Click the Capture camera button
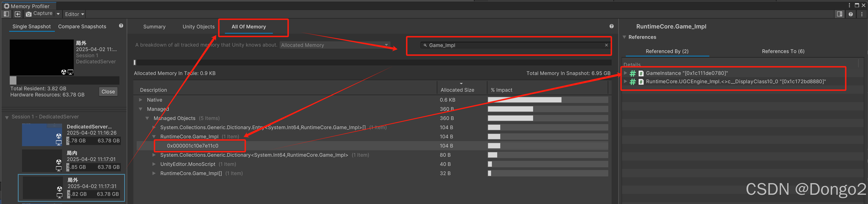 [40, 14]
